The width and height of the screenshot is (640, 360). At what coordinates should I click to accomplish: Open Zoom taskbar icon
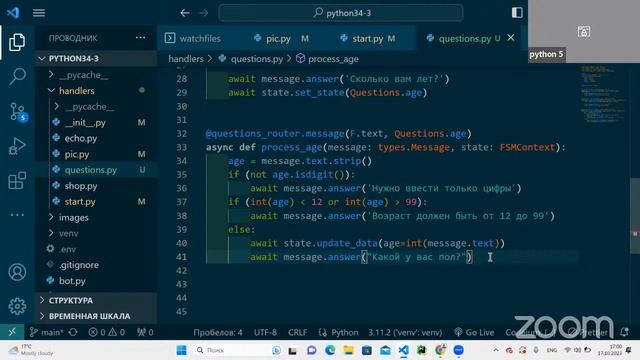pos(458,350)
